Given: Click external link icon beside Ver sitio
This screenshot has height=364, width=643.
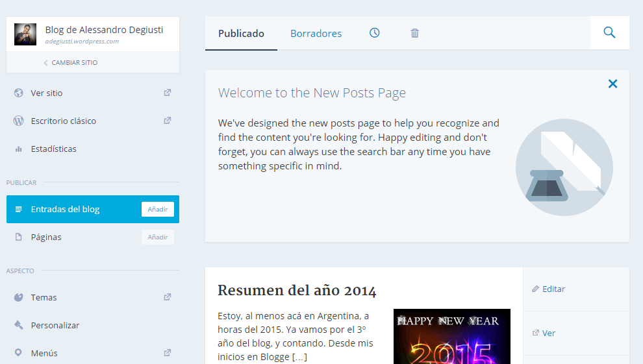Looking at the screenshot, I should (x=168, y=93).
